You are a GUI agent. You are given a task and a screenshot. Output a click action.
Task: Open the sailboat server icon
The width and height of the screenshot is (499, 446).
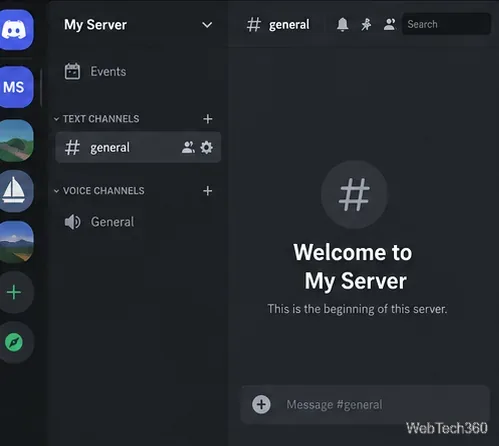pos(15,191)
